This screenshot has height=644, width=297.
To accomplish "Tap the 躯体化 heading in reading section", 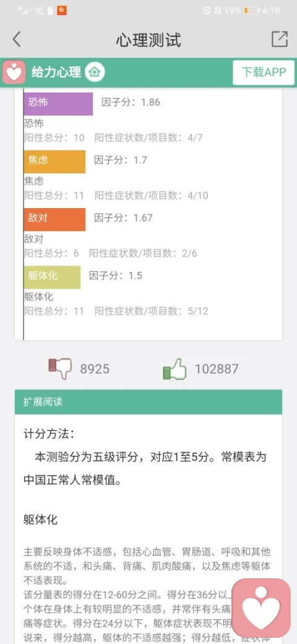I will (x=41, y=520).
